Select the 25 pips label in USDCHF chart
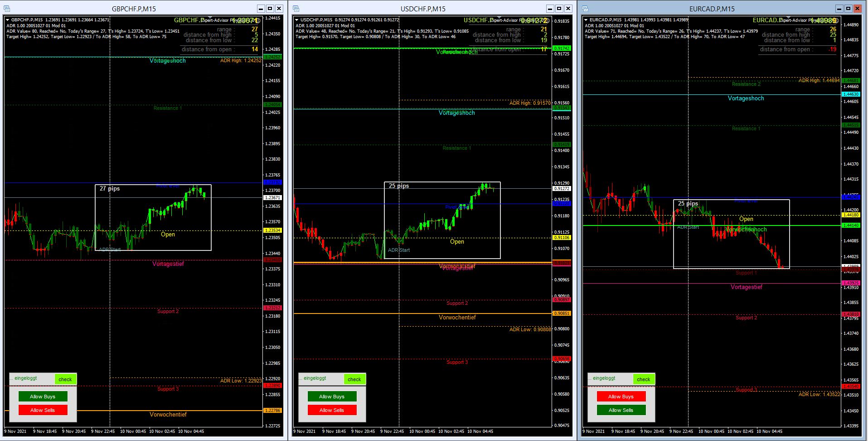Screen dimensions: 868x441 point(399,186)
